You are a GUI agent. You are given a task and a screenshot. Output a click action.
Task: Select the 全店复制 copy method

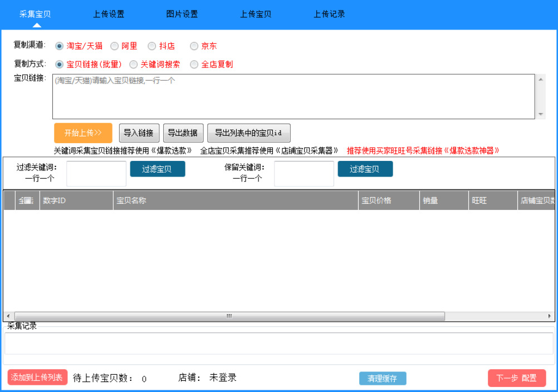point(194,65)
